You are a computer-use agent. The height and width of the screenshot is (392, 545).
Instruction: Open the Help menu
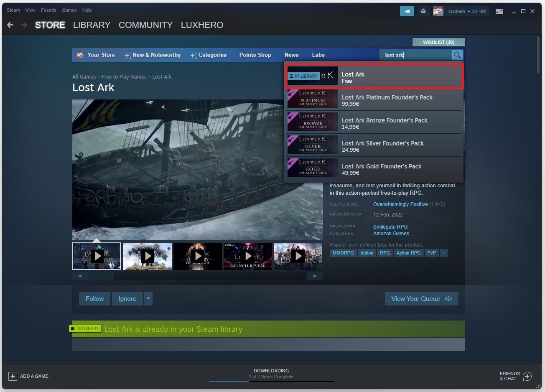(87, 10)
